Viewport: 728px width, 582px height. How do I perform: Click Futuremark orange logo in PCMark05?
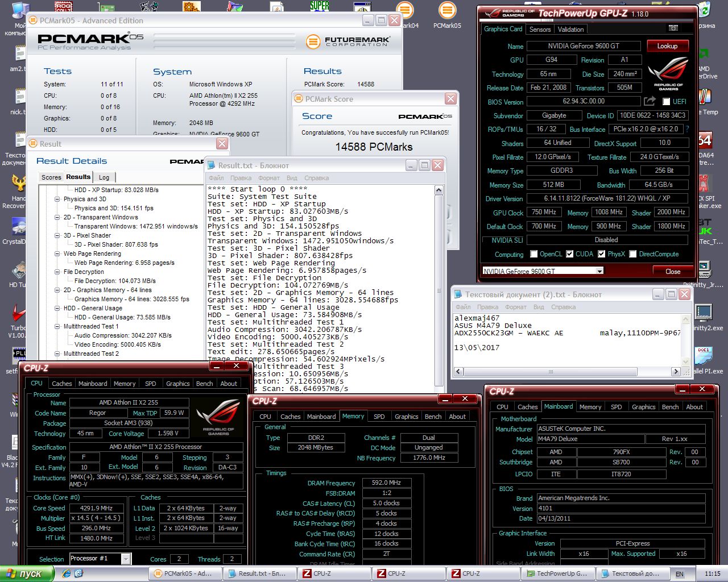tap(313, 41)
